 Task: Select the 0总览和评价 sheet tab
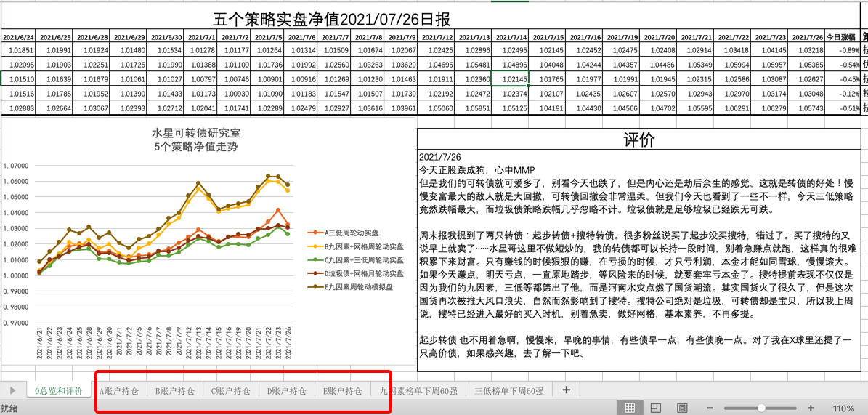pyautogui.click(x=59, y=391)
